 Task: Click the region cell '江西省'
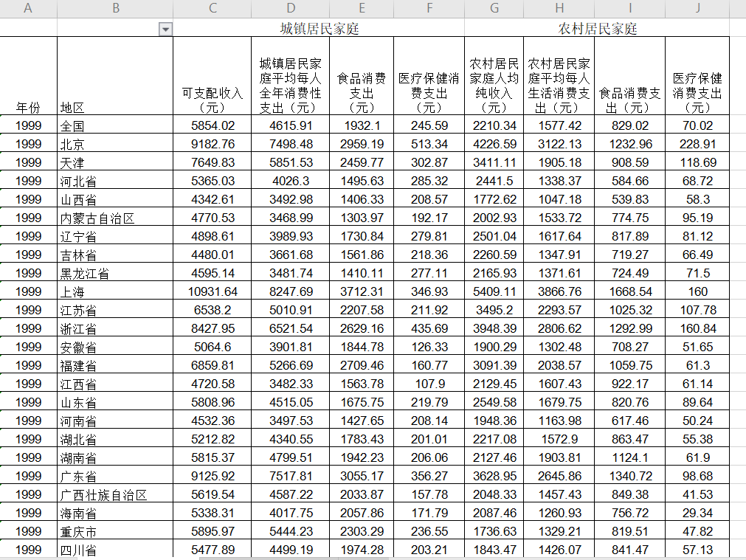click(x=115, y=384)
